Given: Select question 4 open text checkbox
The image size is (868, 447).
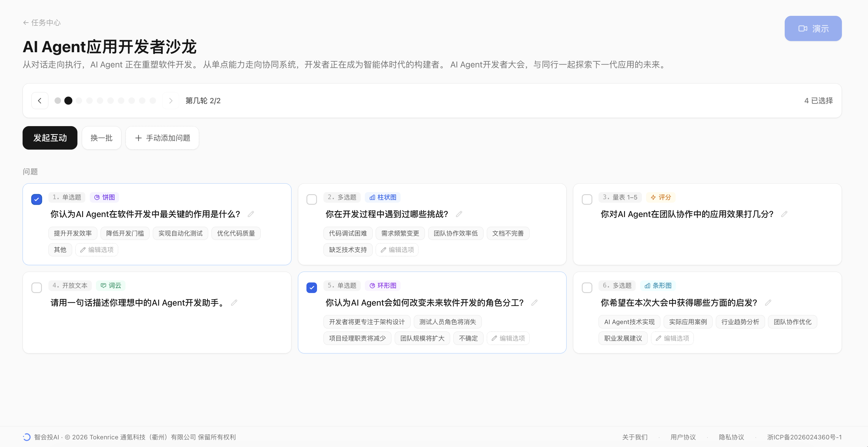Looking at the screenshot, I should coord(37,288).
